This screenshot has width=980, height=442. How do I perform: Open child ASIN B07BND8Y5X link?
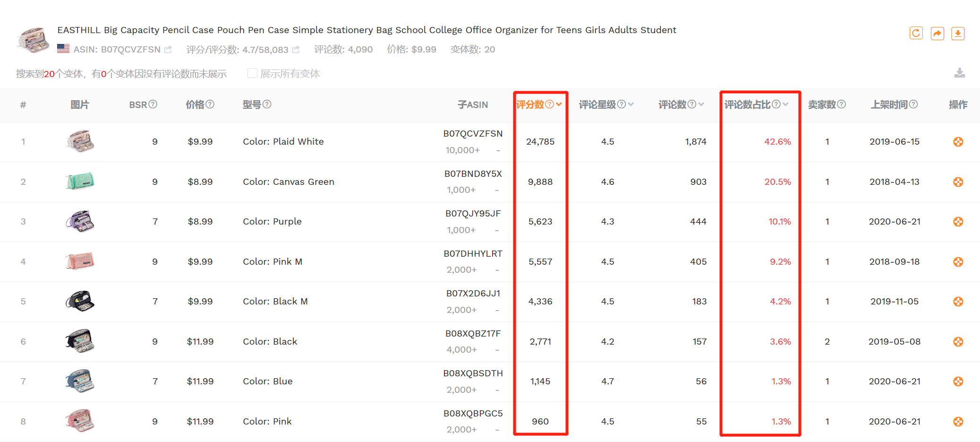coord(473,173)
